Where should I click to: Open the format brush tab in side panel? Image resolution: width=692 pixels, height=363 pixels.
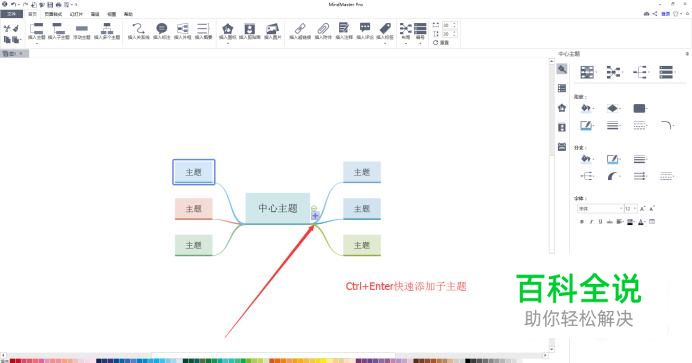coord(562,69)
